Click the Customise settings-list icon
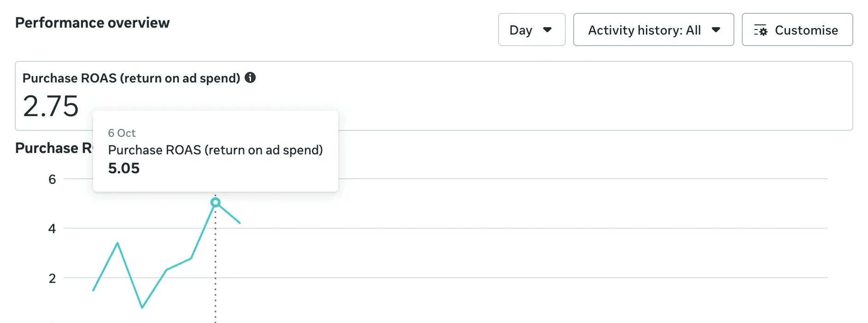 click(760, 30)
